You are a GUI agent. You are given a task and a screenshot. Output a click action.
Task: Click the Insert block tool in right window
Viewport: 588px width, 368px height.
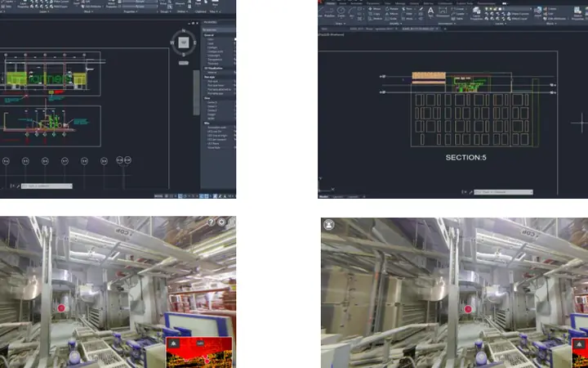tap(537, 12)
